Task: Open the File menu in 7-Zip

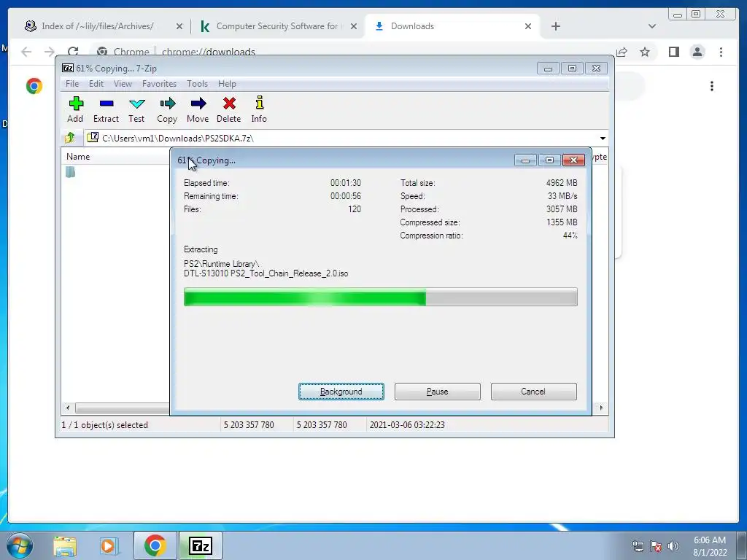Action: [72, 84]
